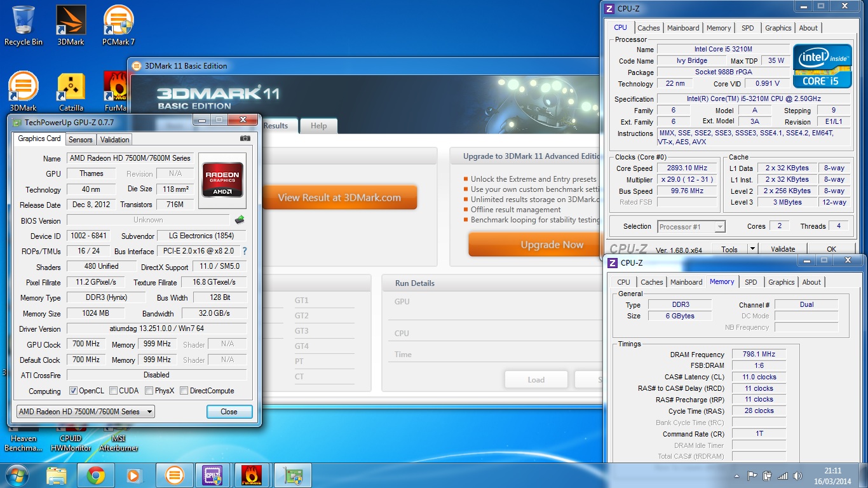This screenshot has width=868, height=488.
Task: Click the Bus Interface question mark icon
Action: [245, 251]
